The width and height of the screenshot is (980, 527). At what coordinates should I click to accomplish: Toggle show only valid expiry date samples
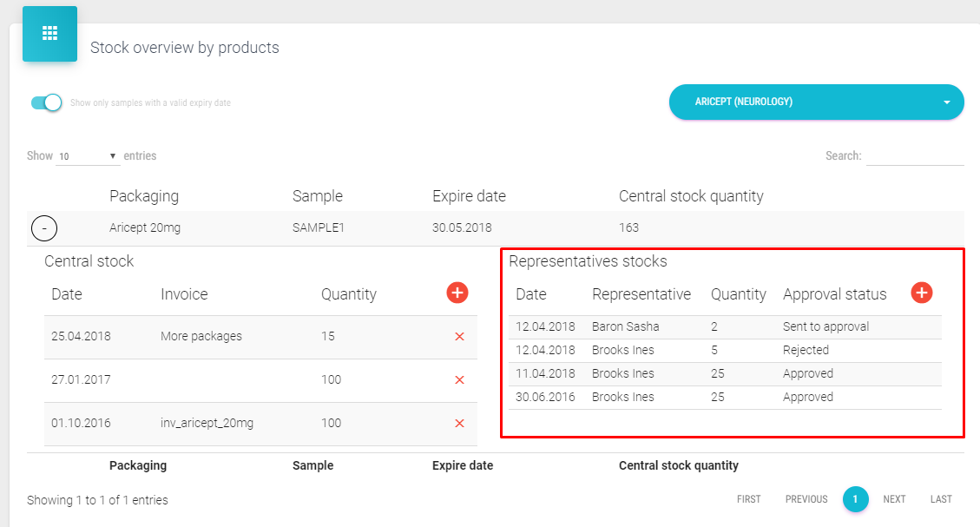point(47,102)
